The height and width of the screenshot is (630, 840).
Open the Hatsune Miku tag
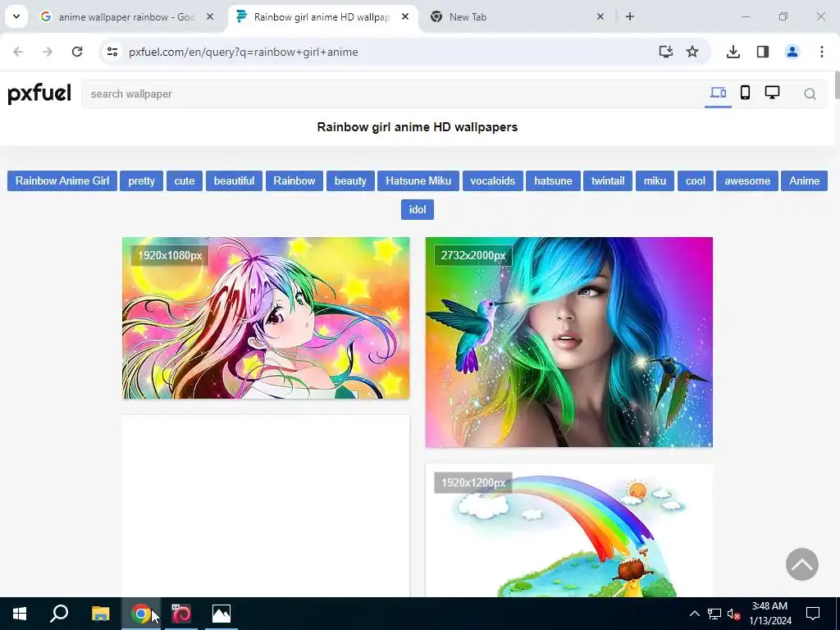pos(418,180)
